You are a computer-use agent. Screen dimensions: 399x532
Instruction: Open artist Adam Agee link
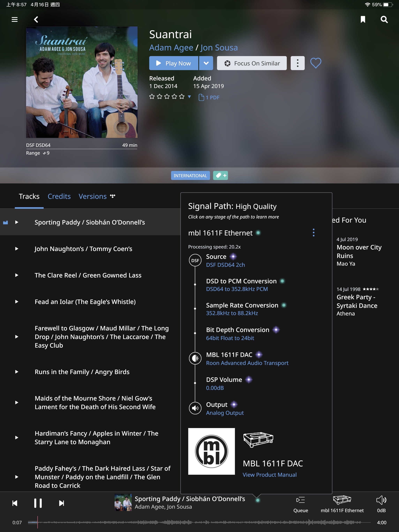171,48
